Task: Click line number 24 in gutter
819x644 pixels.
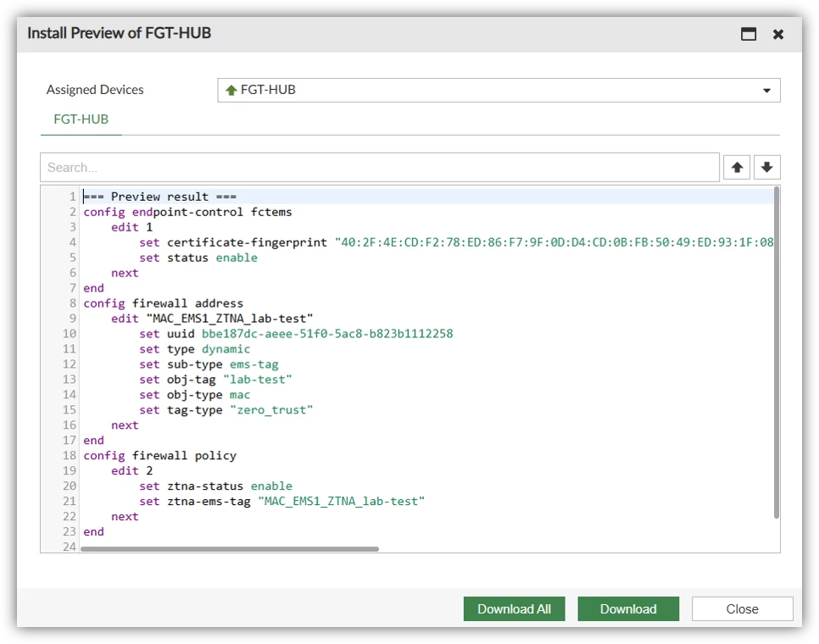Action: [70, 547]
